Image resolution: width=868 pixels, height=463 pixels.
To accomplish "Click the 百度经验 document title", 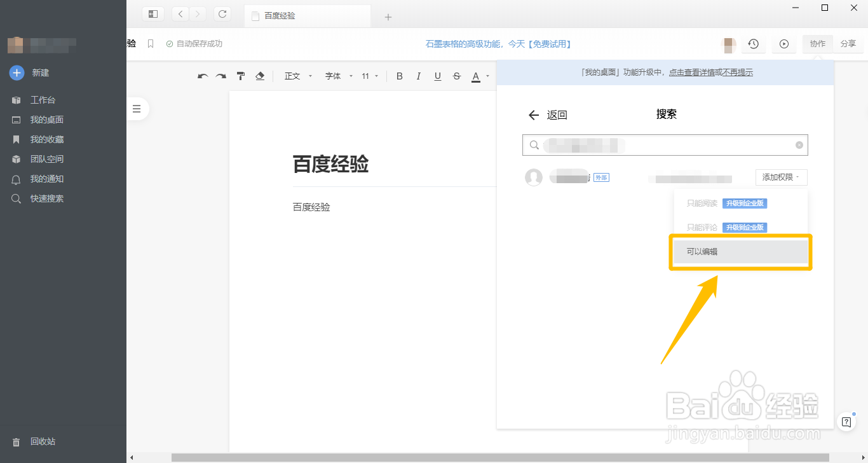I will click(330, 164).
